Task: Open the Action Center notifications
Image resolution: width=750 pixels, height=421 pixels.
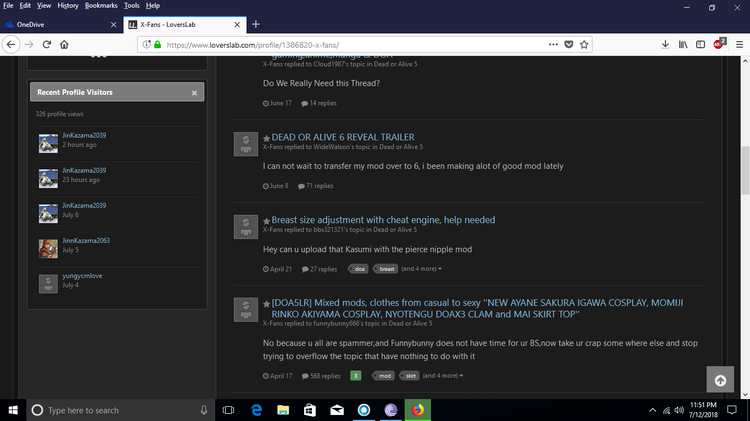Action: coord(732,410)
